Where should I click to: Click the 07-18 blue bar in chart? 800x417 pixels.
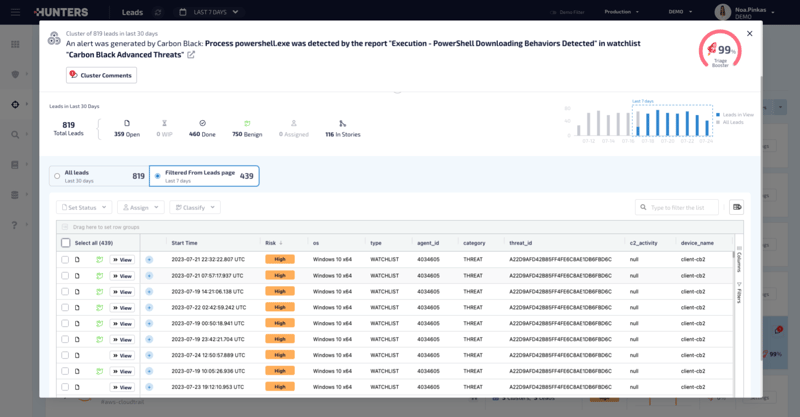pyautogui.click(x=648, y=125)
